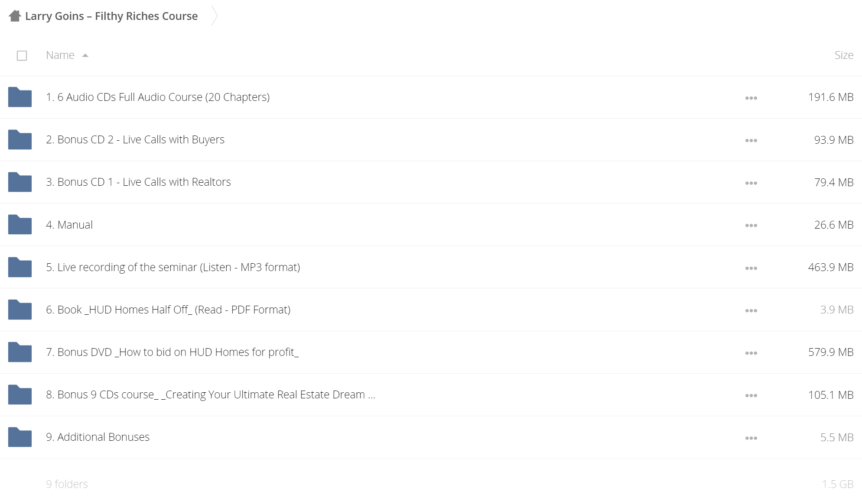This screenshot has width=862, height=504.
Task: Show actions menu for Additional Bonuses
Action: click(x=751, y=438)
